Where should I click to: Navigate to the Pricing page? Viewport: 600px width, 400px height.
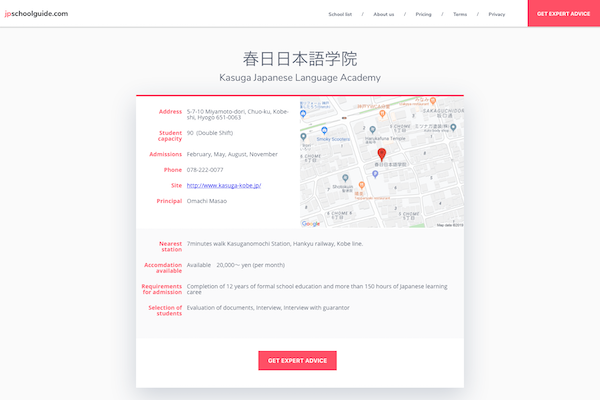coord(424,14)
